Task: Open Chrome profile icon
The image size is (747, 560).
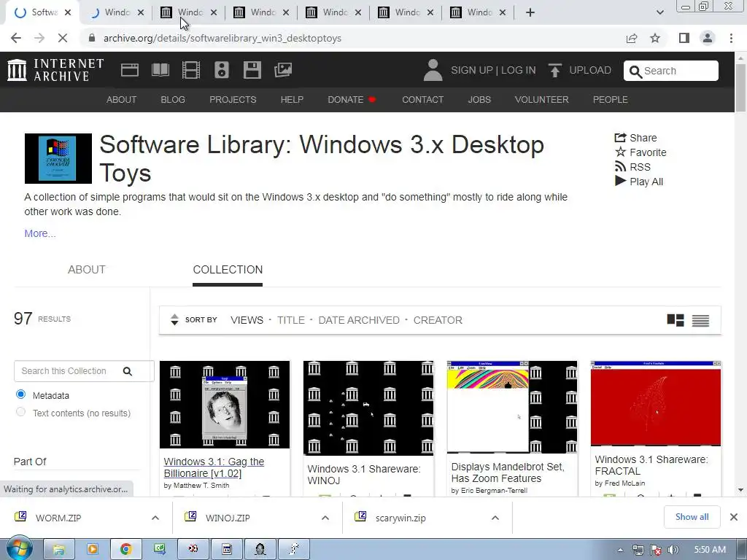Action: 708,38
